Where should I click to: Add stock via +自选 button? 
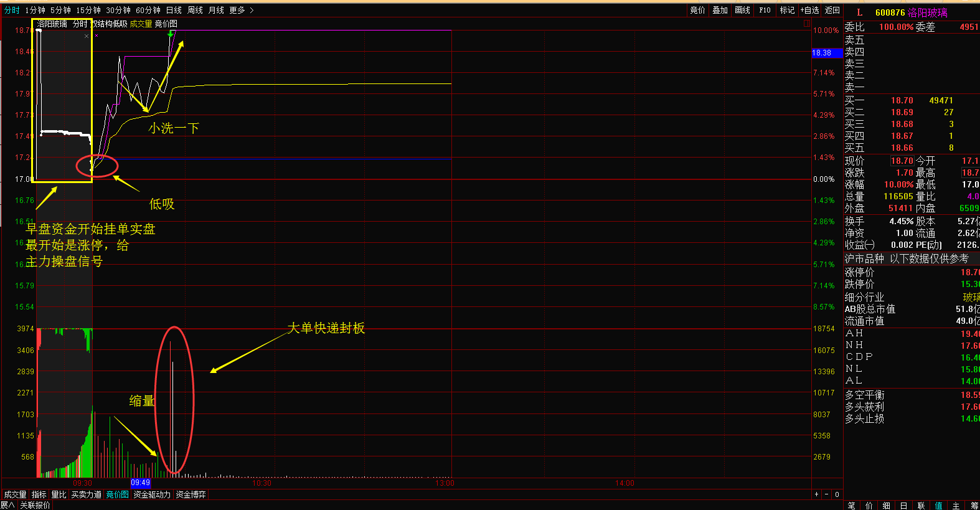coord(809,10)
